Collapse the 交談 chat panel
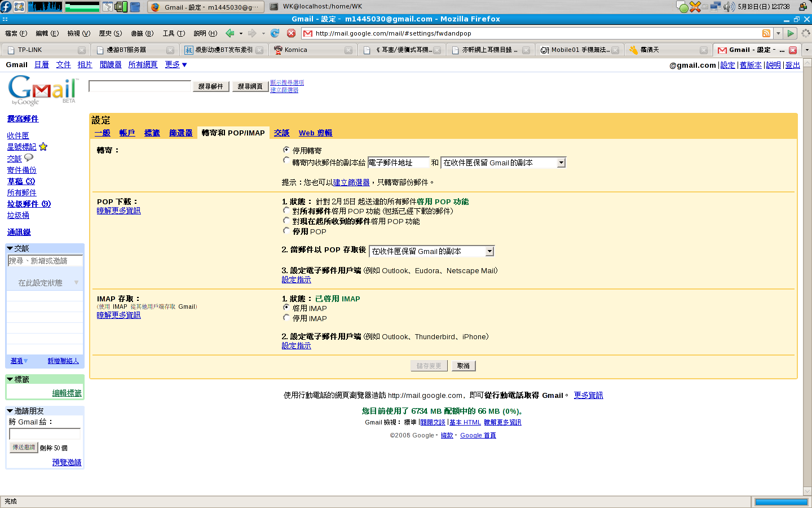The image size is (812, 508). click(x=10, y=248)
